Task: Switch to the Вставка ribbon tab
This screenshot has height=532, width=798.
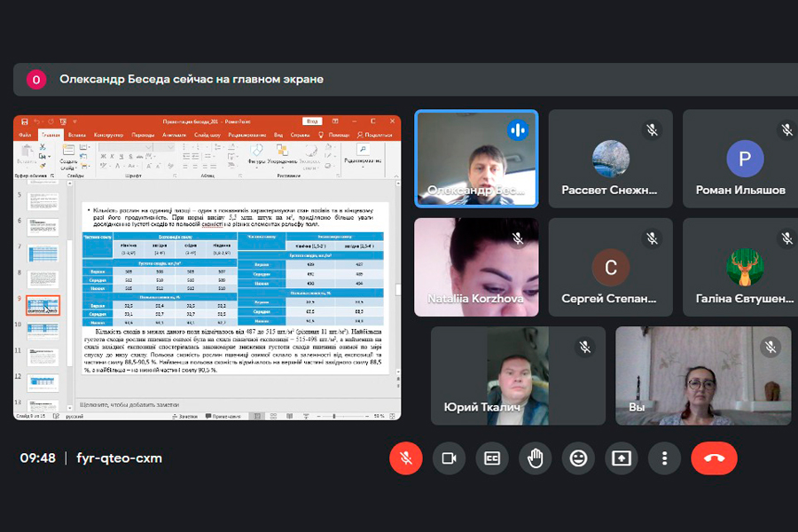Action: tap(77, 135)
